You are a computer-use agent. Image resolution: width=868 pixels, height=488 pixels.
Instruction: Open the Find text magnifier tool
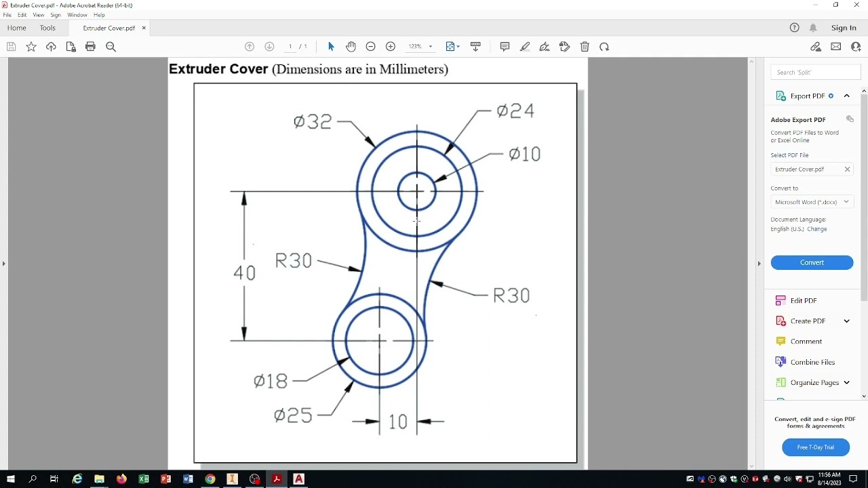coord(111,47)
